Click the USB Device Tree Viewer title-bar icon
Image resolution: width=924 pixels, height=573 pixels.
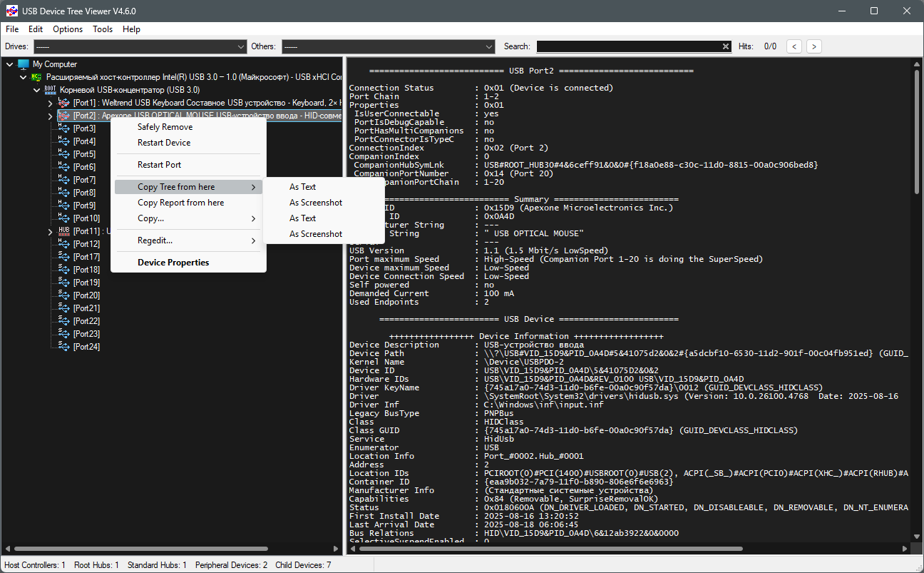click(x=11, y=11)
